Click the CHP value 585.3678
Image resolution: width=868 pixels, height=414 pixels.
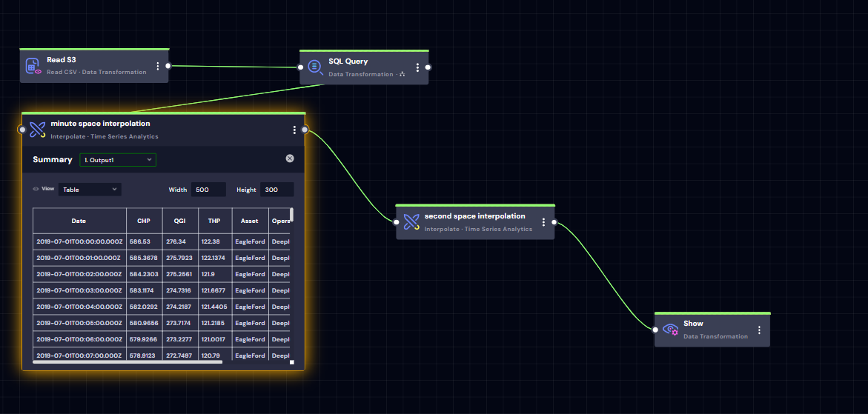tap(145, 258)
